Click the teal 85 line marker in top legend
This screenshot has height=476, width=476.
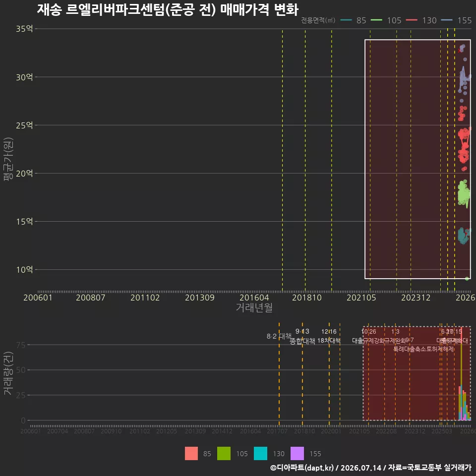[346, 20]
